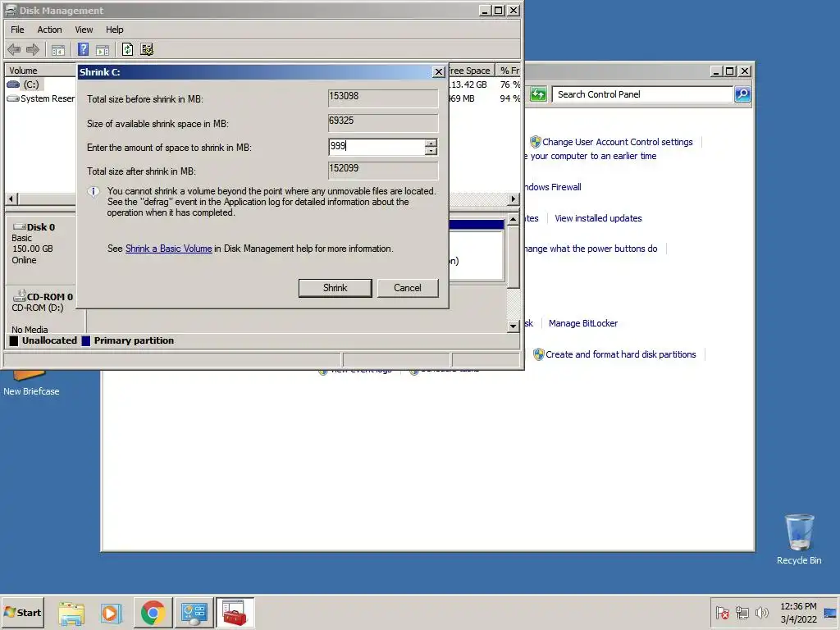Increase shrink amount with spinner up arrow
840x630 pixels.
pyautogui.click(x=431, y=143)
